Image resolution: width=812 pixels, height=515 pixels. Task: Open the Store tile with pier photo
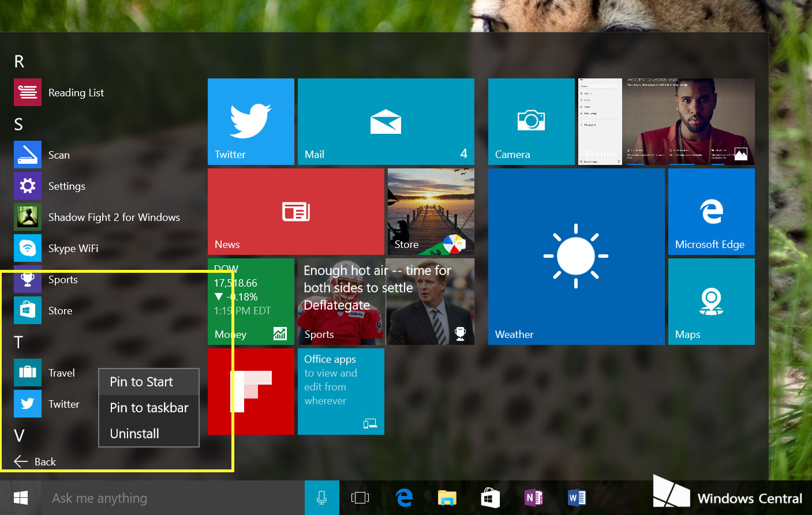click(x=431, y=212)
